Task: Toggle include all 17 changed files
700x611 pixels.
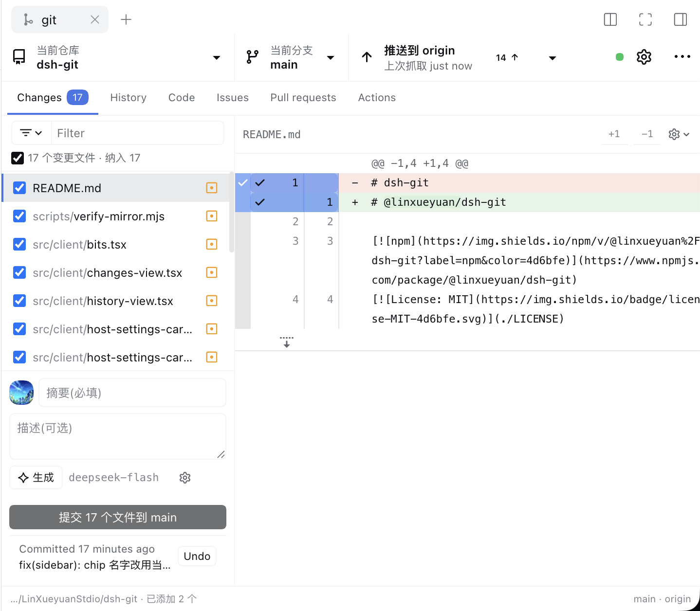Action: pos(18,158)
